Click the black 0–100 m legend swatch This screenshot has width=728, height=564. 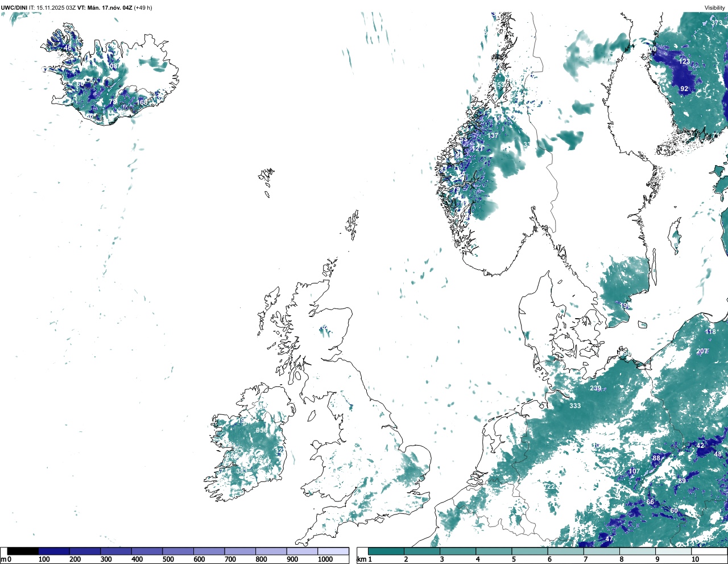pos(23,551)
